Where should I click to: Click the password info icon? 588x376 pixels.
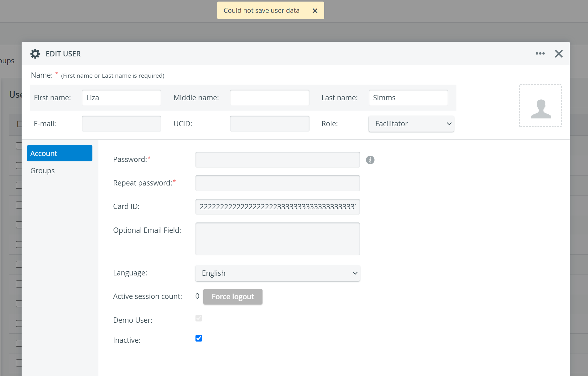pos(370,160)
